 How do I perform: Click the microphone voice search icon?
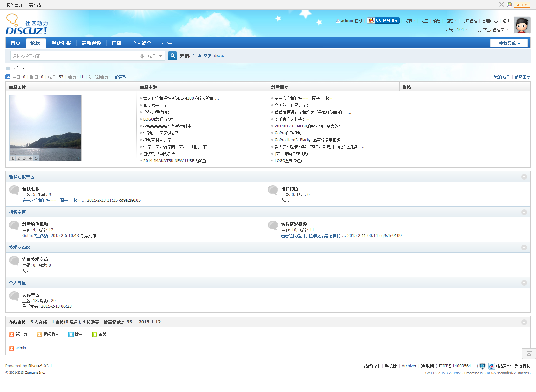coord(142,56)
